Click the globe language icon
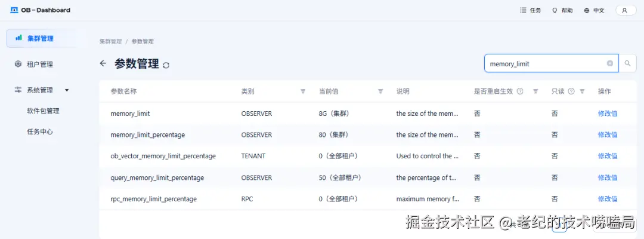Image resolution: width=644 pixels, height=239 pixels. coord(587,11)
